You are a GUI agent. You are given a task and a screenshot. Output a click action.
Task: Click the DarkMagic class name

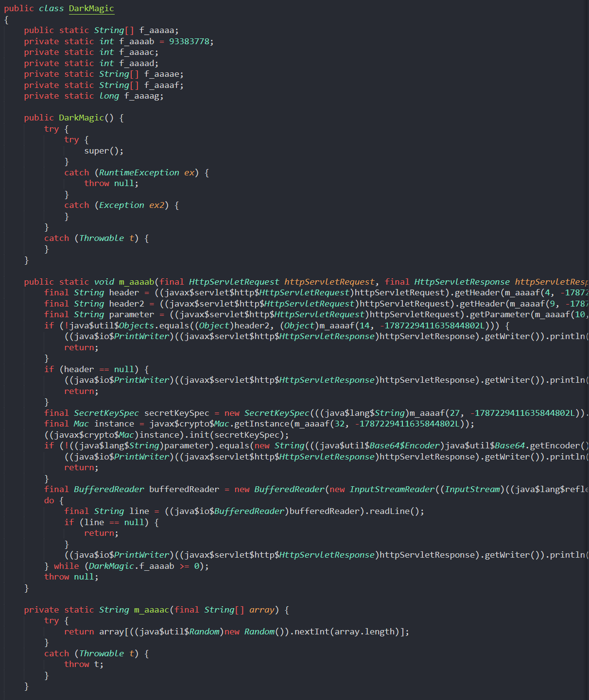(91, 8)
